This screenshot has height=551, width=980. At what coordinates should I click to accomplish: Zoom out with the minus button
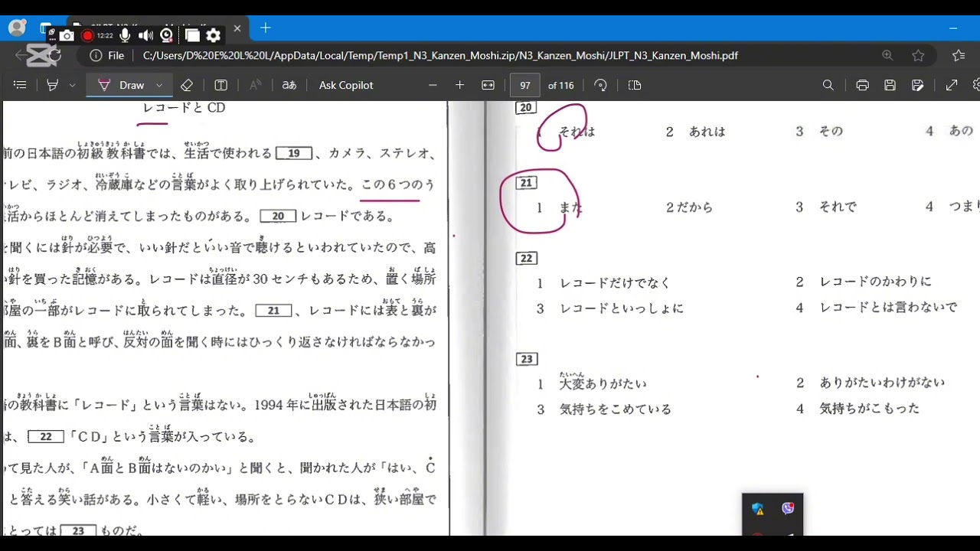(x=433, y=85)
